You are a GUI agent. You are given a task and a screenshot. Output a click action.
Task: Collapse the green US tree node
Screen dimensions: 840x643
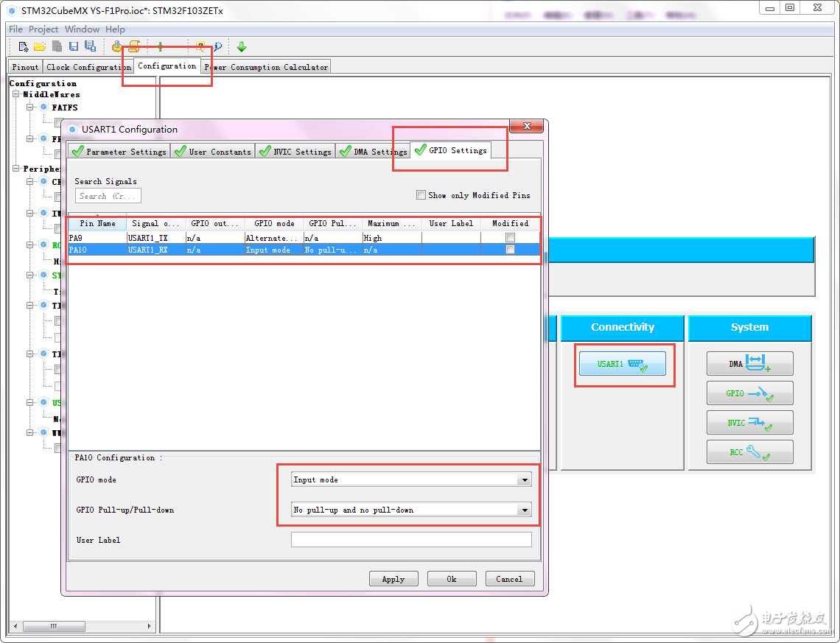pos(30,403)
